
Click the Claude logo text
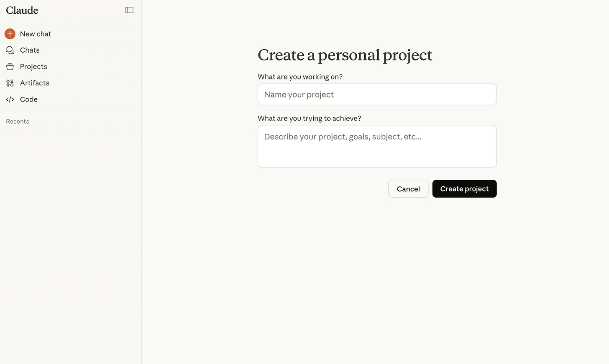tap(22, 10)
